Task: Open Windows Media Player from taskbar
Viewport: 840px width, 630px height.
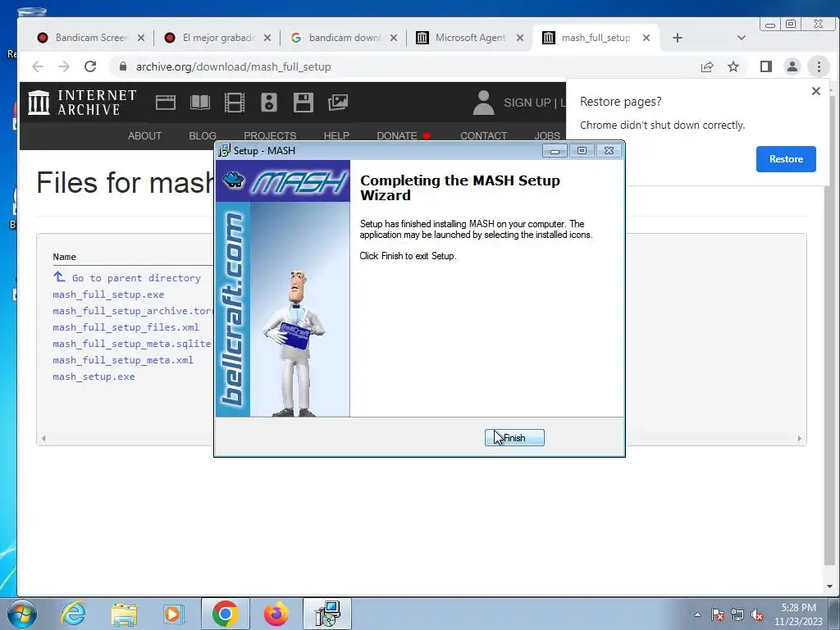Action: coord(173,614)
